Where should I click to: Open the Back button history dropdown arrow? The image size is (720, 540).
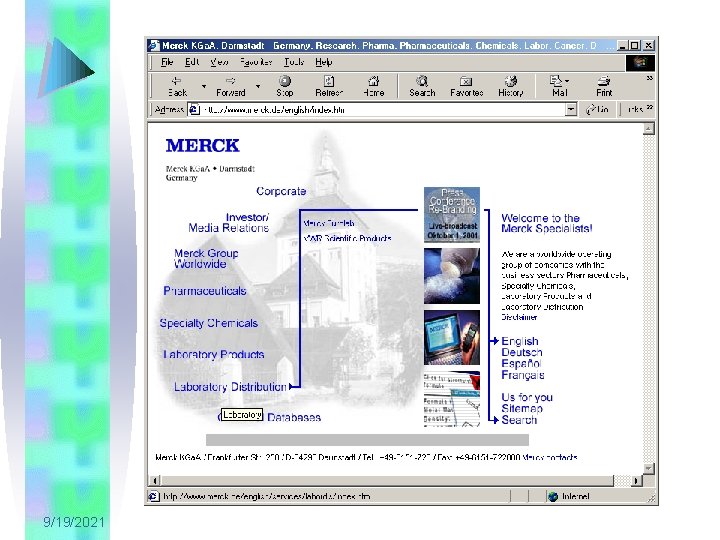coord(204,86)
